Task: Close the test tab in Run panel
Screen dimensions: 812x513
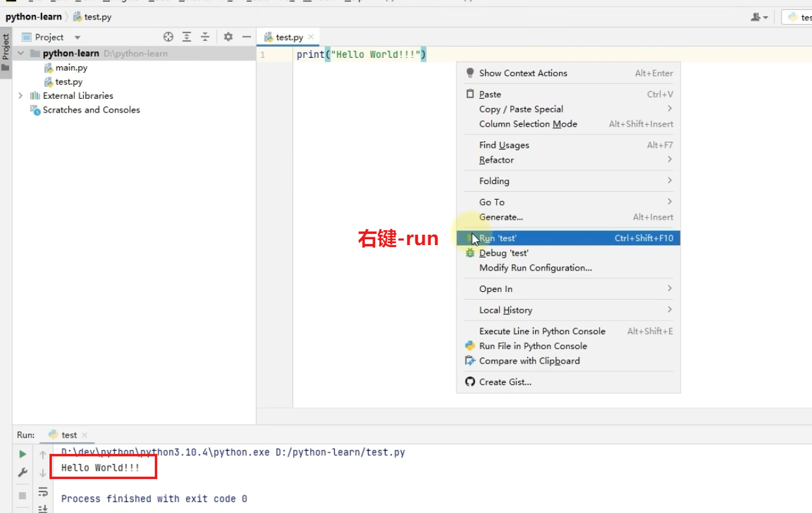Action: click(85, 435)
